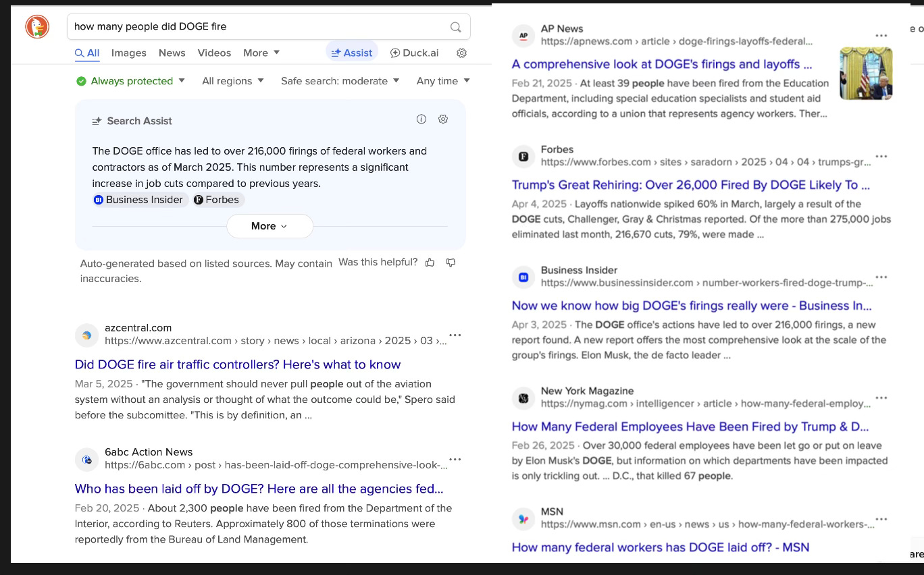Open New York Magazine result options menu
This screenshot has width=924, height=575.
coord(881,398)
